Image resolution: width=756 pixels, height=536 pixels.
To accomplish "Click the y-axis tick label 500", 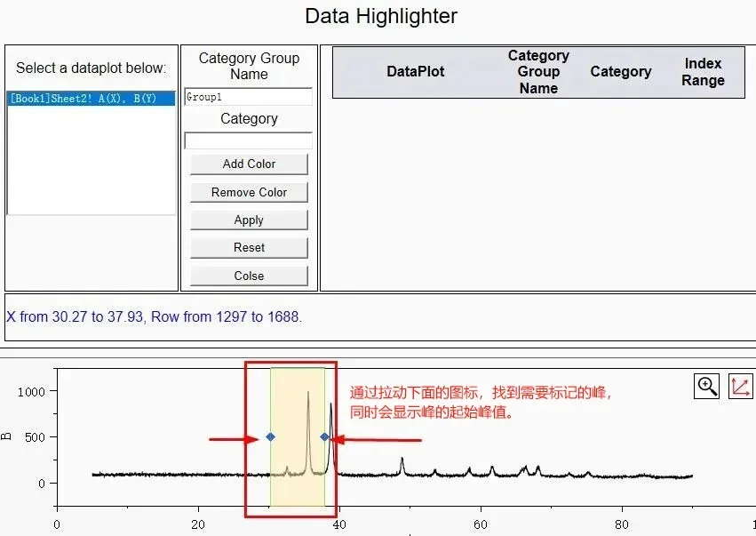I will click(35, 437).
